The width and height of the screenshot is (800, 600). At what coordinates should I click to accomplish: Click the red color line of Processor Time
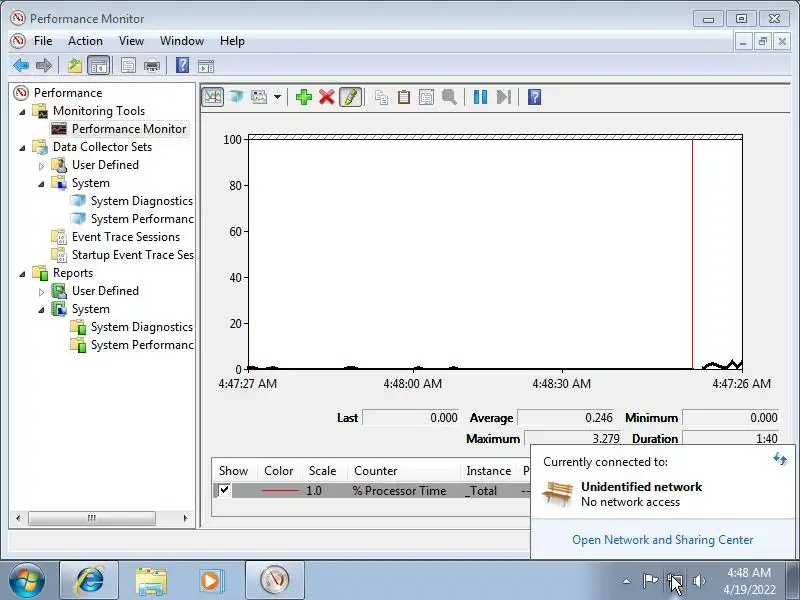click(x=280, y=491)
